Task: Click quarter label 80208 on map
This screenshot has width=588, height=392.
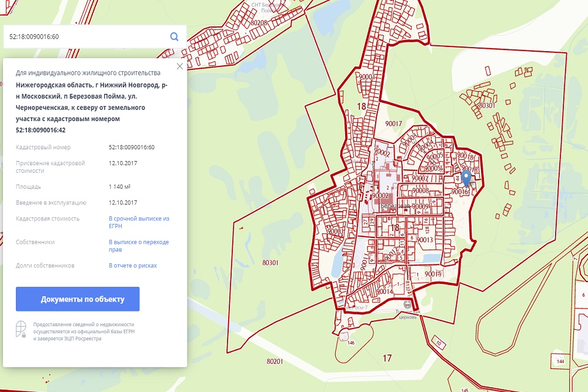Action: (258, 23)
